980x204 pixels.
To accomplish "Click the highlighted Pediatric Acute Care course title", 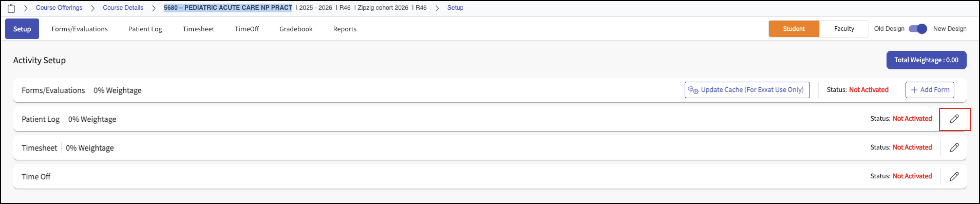I will [228, 8].
